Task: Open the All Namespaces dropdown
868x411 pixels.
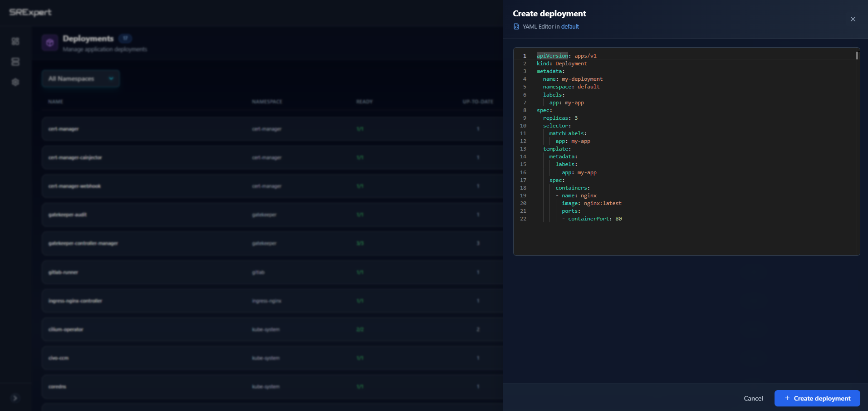Action: click(x=80, y=78)
